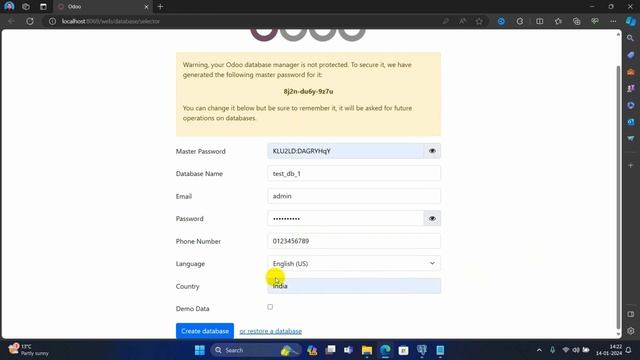This screenshot has height=360, width=640.
Task: Open Microsoft Edge taskbar icon
Action: [385, 350]
